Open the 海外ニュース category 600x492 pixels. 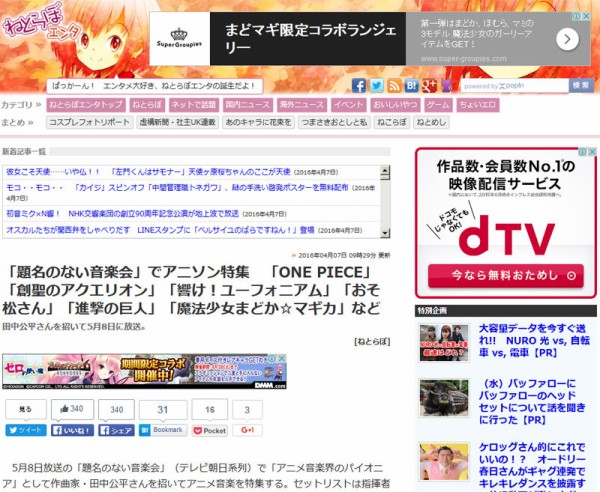coord(302,105)
